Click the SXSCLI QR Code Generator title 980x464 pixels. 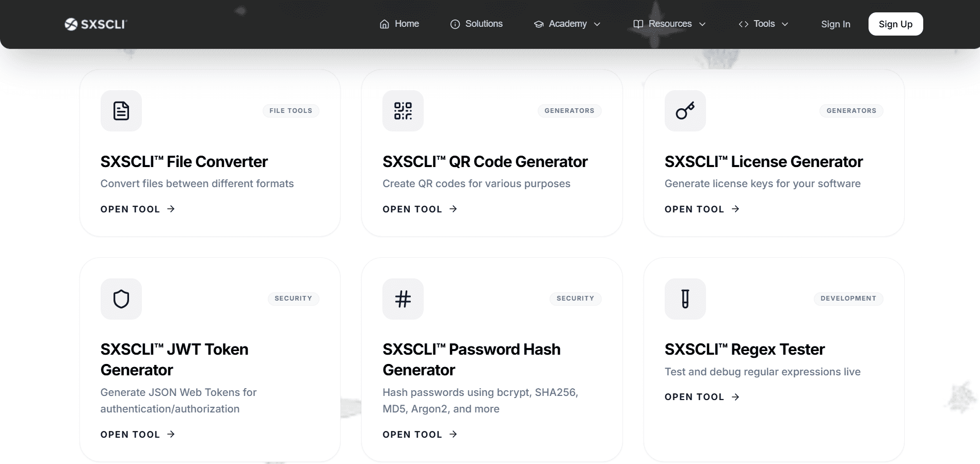pyautogui.click(x=485, y=162)
